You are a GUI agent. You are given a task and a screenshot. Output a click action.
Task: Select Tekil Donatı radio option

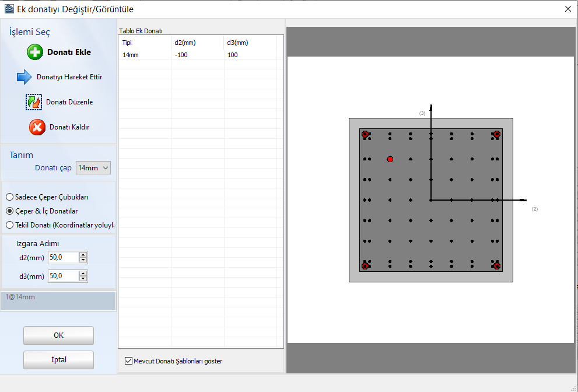(10, 225)
